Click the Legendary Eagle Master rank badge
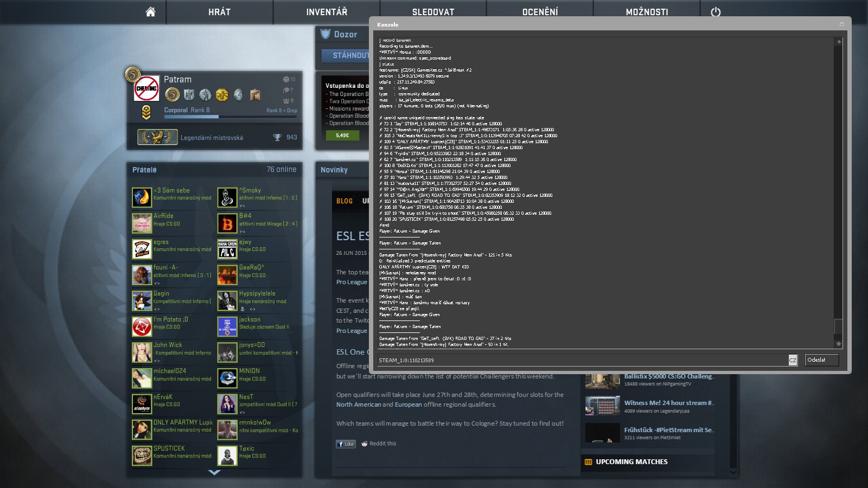The height and width of the screenshot is (488, 868). 157,137
